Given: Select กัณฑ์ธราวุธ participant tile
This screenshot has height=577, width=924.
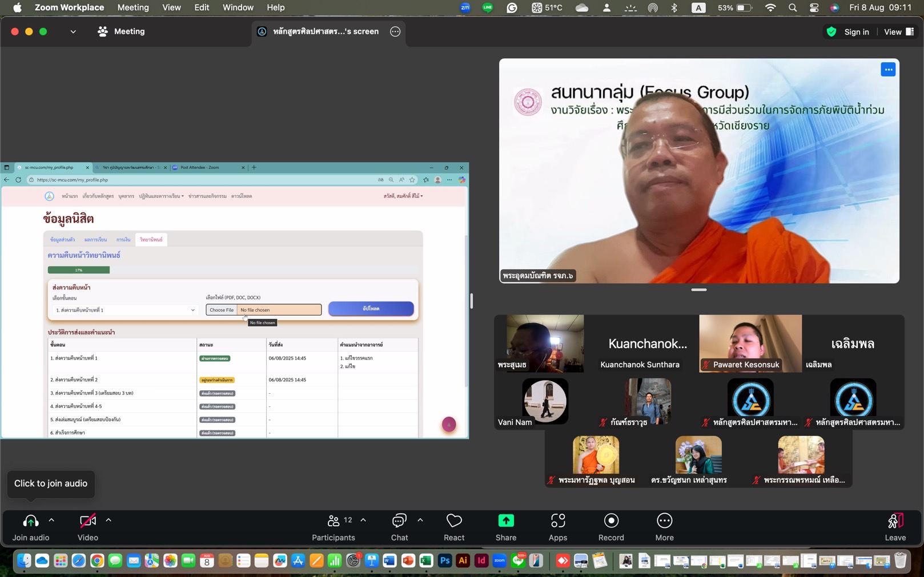Looking at the screenshot, I should [648, 401].
